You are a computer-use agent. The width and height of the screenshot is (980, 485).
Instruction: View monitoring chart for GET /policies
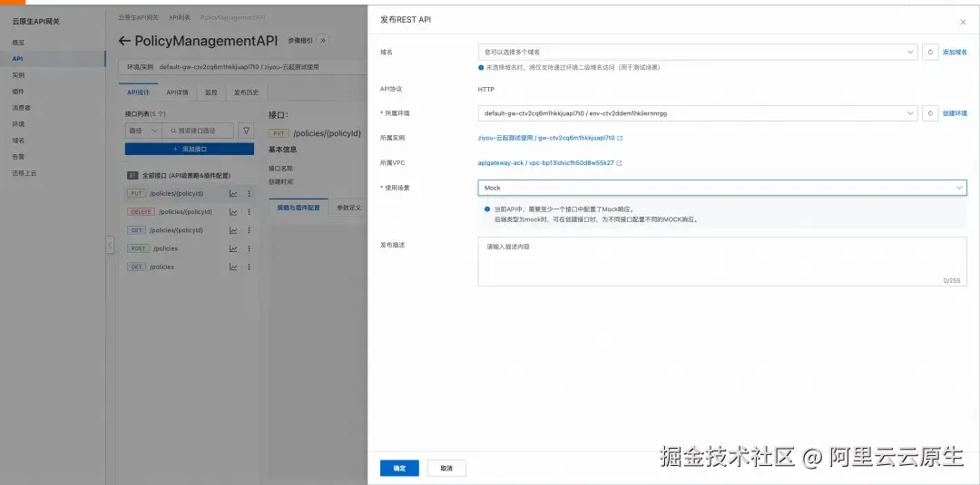[x=233, y=267]
